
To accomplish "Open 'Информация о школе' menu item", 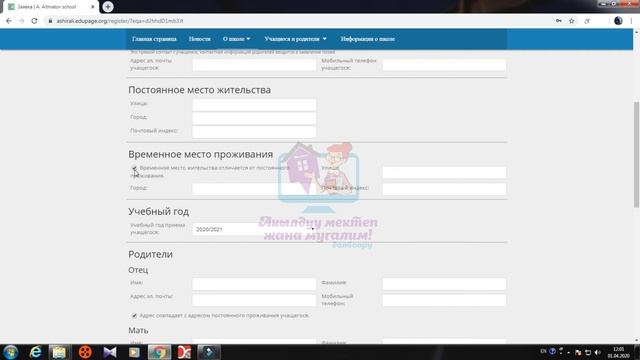I will 368,39.
